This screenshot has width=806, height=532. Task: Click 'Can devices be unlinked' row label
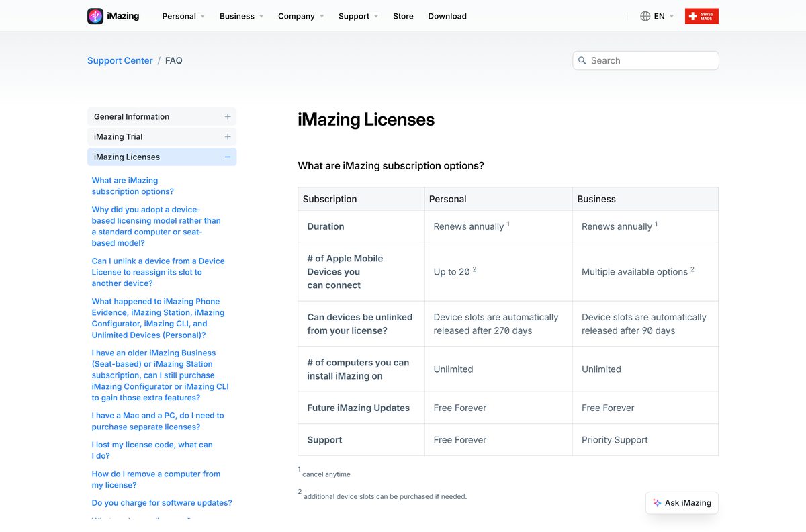click(x=360, y=324)
